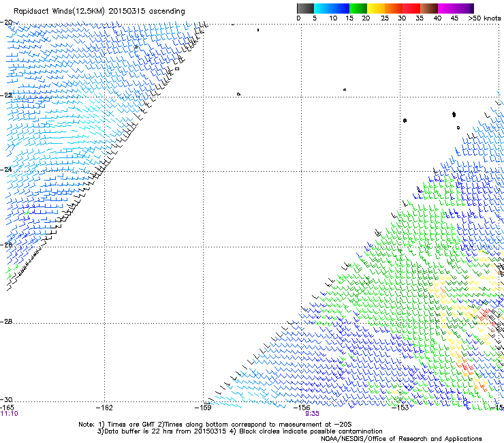Click the '45' legend scale value
The image size is (504, 443).
click(x=454, y=18)
